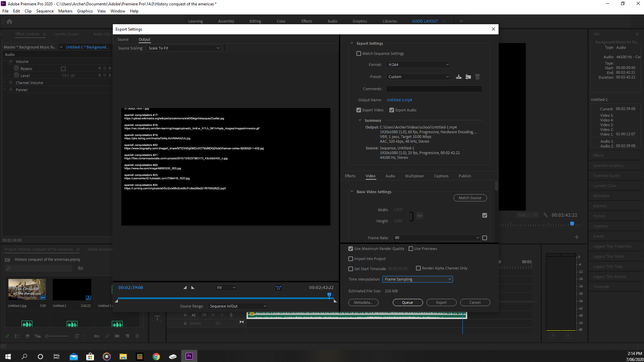Set an In point in the export preview

point(185,288)
